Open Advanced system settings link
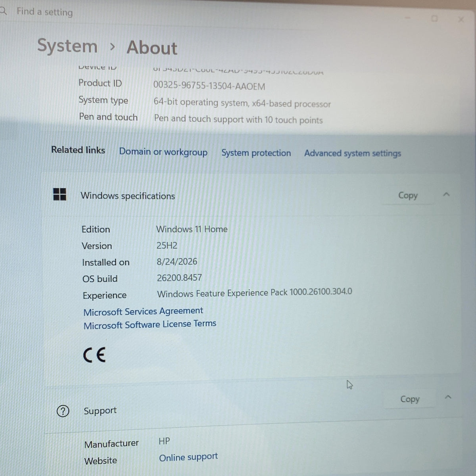Screen dimensions: 476x476 (x=353, y=153)
